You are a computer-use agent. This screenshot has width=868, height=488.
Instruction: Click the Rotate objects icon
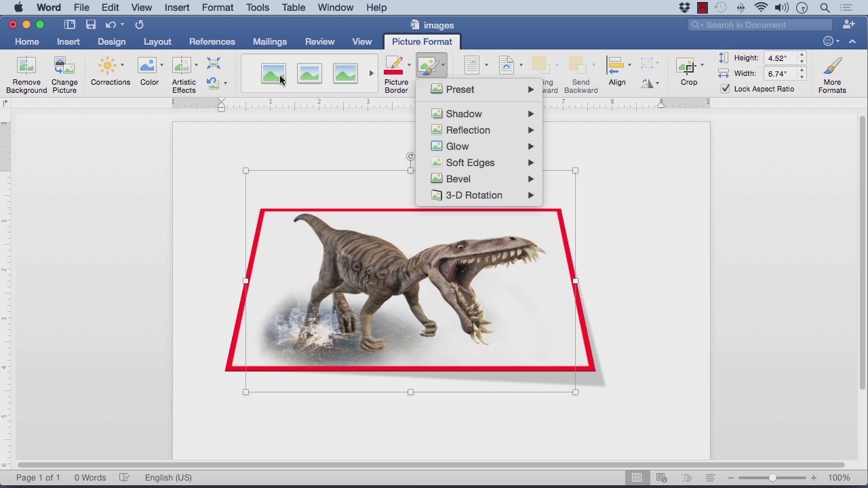click(x=647, y=83)
